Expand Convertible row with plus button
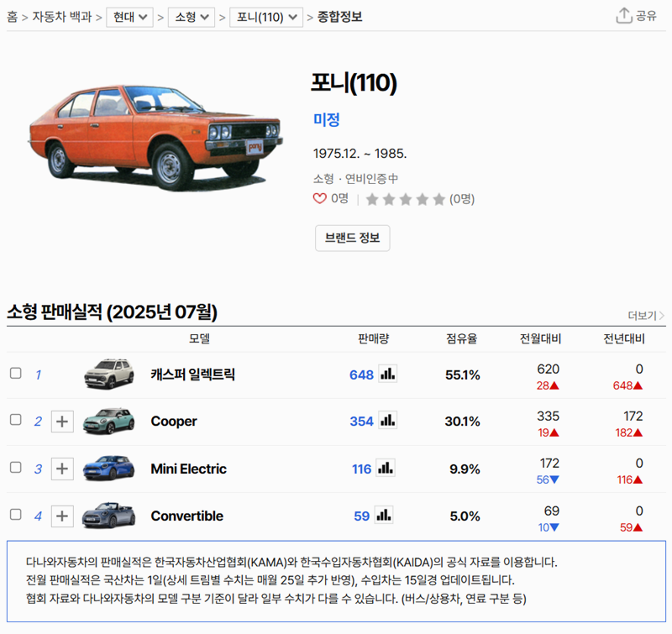This screenshot has height=634, width=672. point(62,516)
